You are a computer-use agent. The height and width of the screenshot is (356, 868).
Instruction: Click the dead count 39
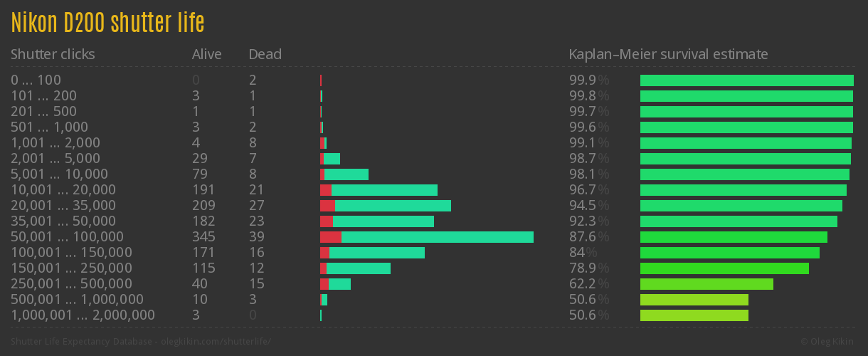(256, 237)
